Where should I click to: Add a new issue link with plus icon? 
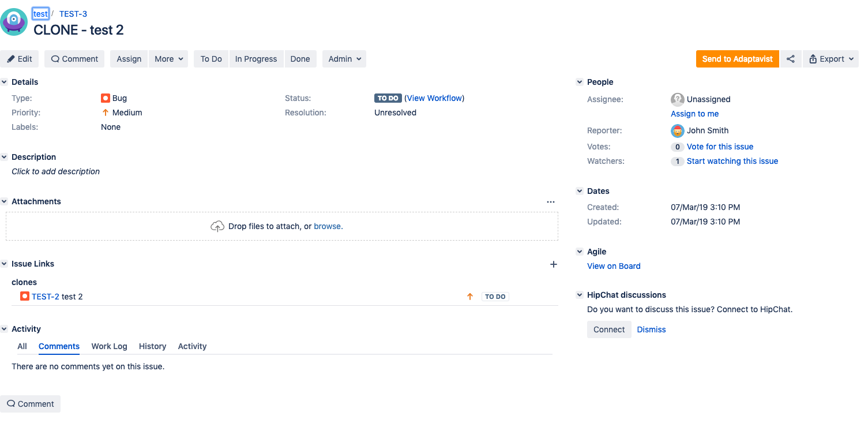[x=554, y=264]
